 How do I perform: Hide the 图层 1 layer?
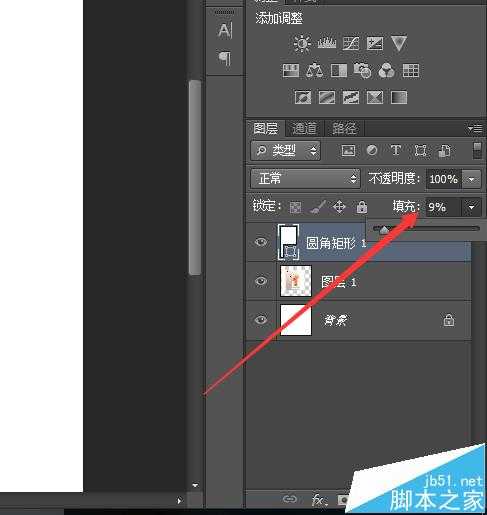click(261, 281)
